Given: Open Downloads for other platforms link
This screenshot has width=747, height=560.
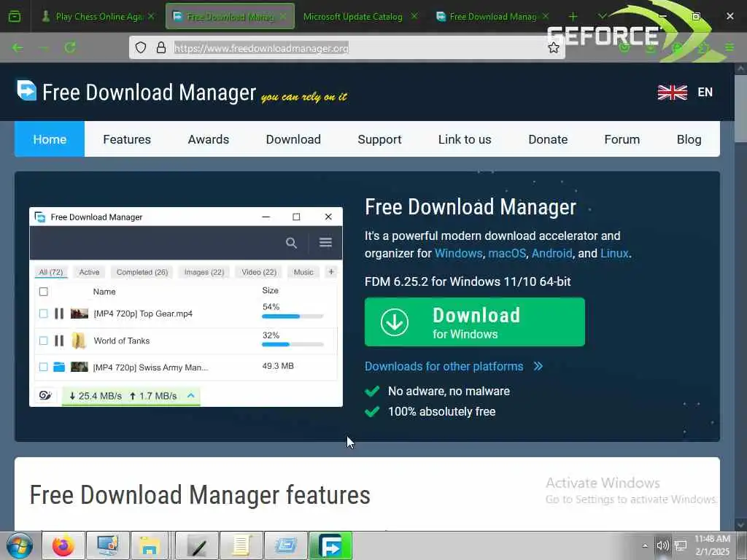Looking at the screenshot, I should (454, 366).
